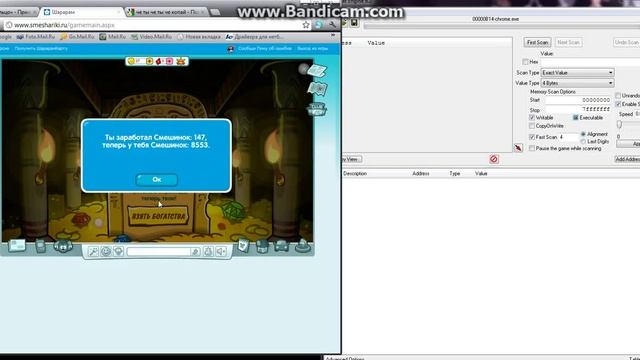This screenshot has height=360, width=640.
Task: Open the Scan Type dropdown
Action: coord(578,73)
